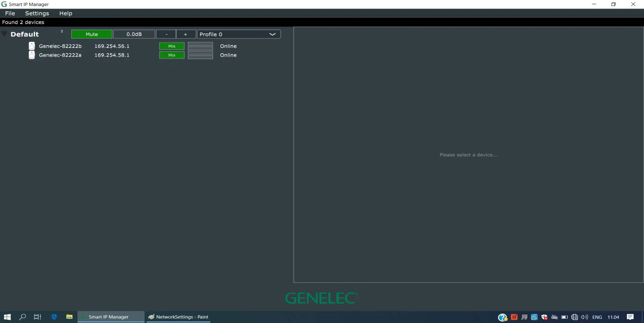Open the File menu
The width and height of the screenshot is (644, 323).
pyautogui.click(x=10, y=13)
